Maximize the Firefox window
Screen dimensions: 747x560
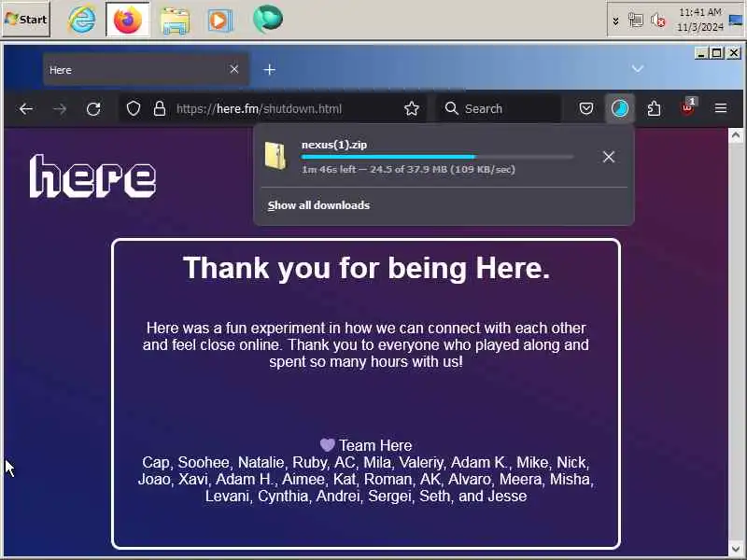717,53
